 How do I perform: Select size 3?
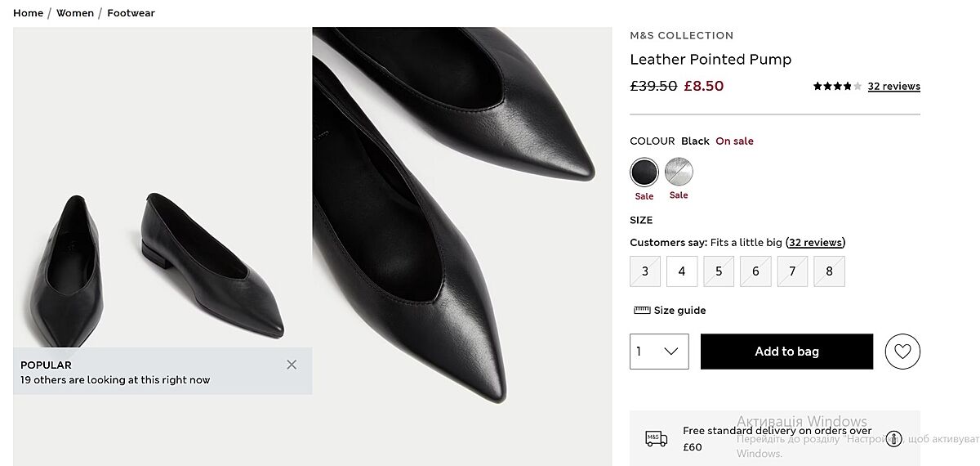click(645, 271)
